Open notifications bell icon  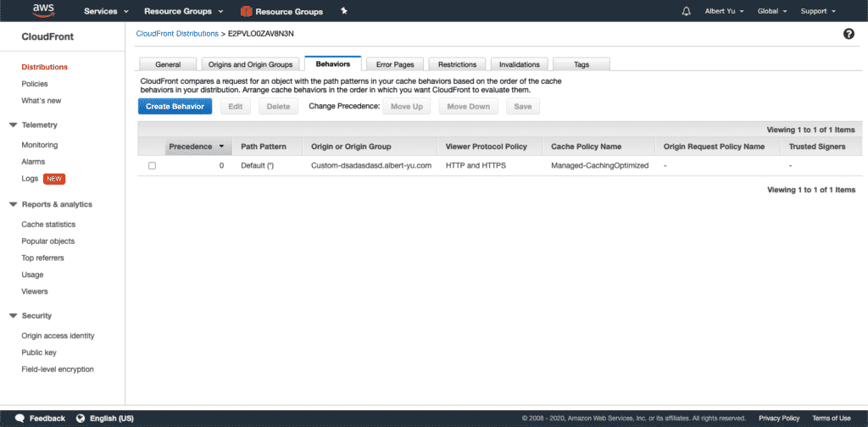687,11
